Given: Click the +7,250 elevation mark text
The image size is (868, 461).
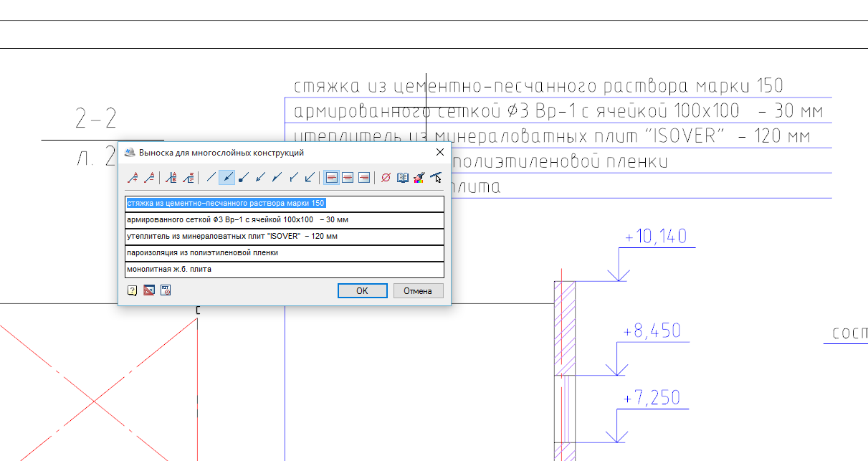Looking at the screenshot, I should click(x=652, y=399).
